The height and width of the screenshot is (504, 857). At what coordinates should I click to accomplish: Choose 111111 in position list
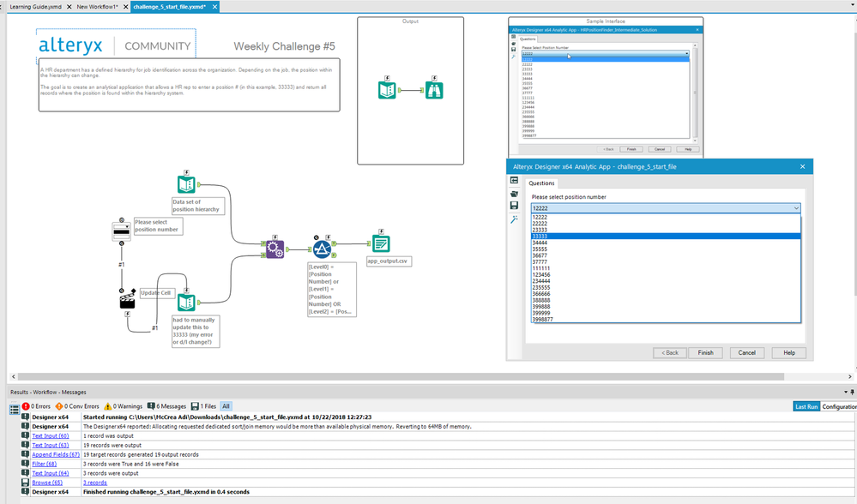click(x=666, y=268)
